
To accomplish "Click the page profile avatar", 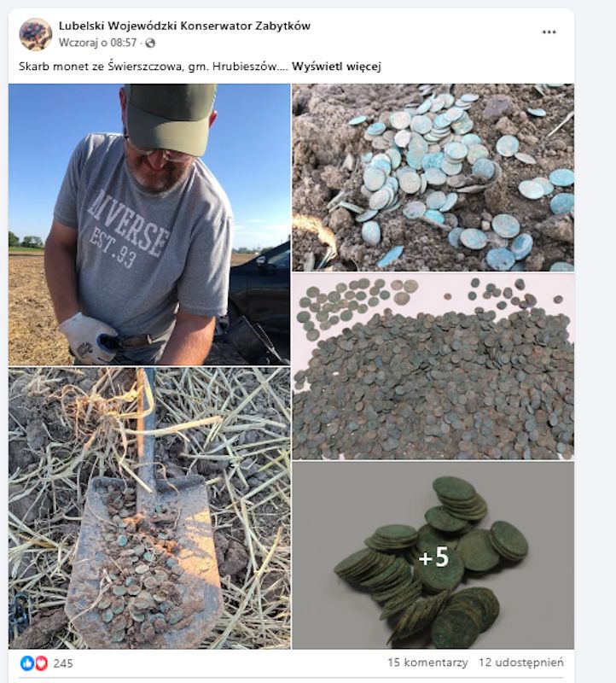I will [x=35, y=34].
